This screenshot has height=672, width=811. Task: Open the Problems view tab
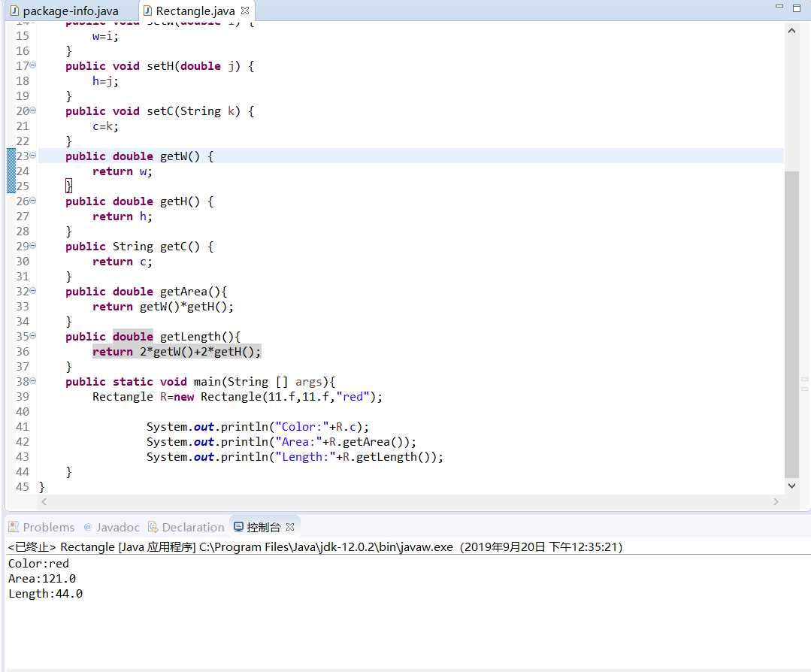click(x=42, y=527)
